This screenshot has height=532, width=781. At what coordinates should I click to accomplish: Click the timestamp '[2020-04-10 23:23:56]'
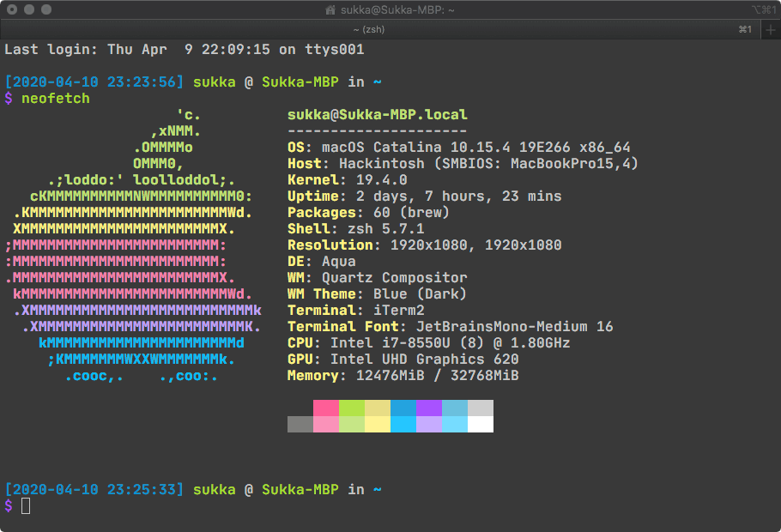(94, 82)
